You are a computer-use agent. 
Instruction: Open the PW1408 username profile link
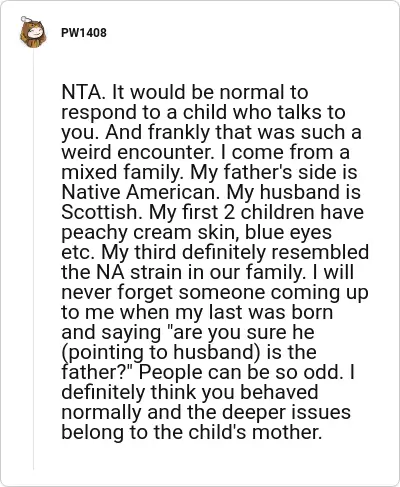pos(84,33)
